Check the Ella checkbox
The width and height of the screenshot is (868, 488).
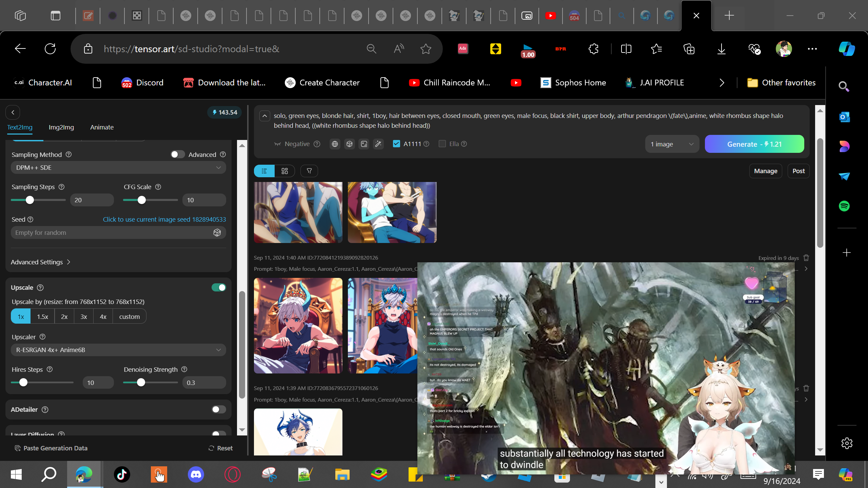pos(442,144)
